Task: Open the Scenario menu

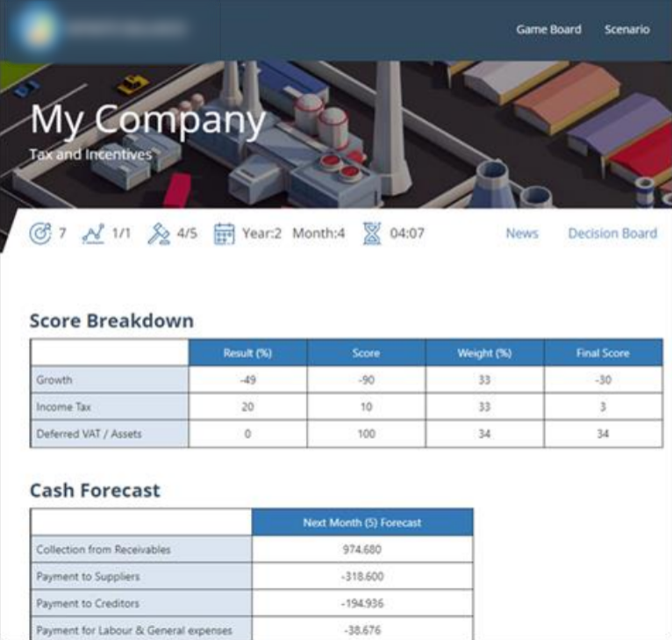Action: [x=627, y=29]
